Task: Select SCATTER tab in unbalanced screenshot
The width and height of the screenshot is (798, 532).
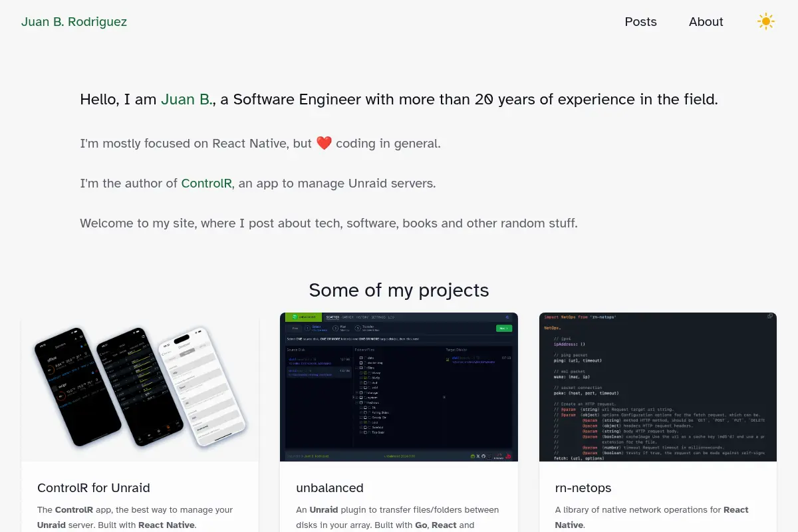Action: tap(332, 317)
